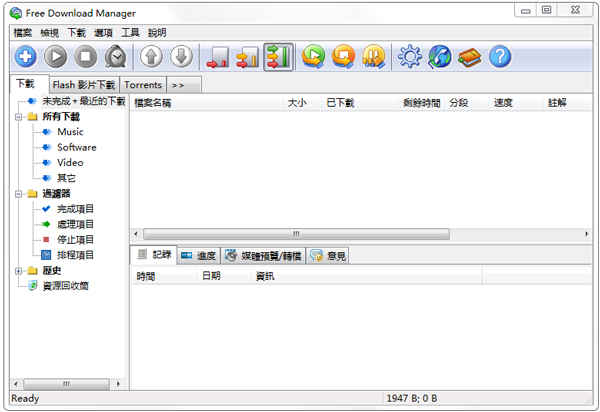Click 資訊 log column header
The image size is (600, 412).
(x=366, y=276)
